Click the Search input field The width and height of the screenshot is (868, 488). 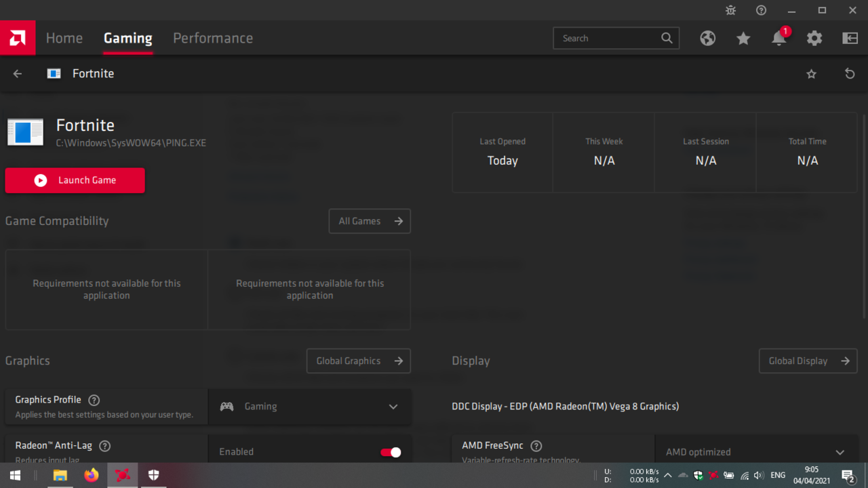pyautogui.click(x=608, y=39)
